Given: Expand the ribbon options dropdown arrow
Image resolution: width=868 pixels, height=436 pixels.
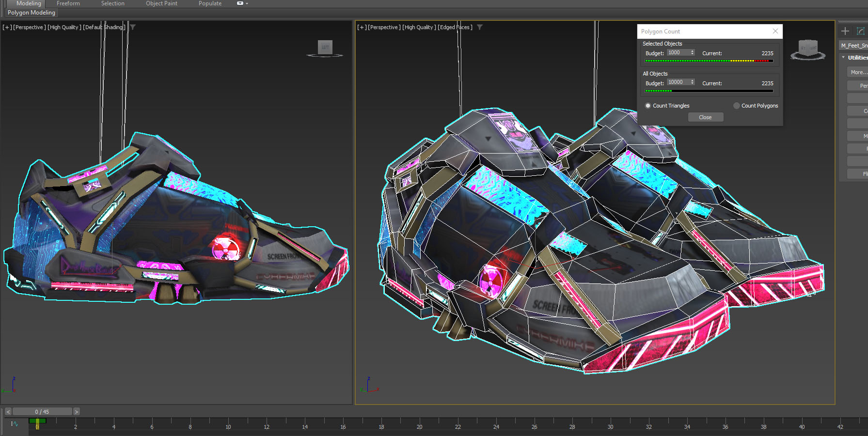Looking at the screenshot, I should coord(247,3).
